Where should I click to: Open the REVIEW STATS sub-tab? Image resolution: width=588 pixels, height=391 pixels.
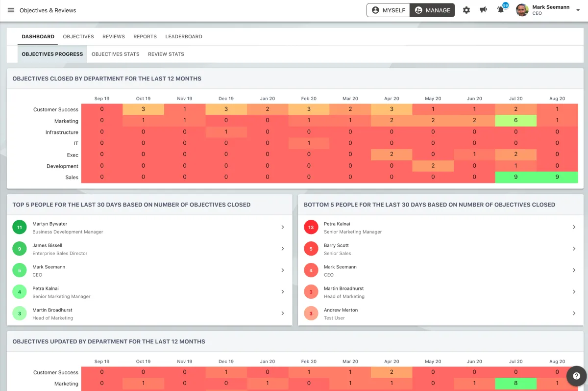(x=166, y=54)
